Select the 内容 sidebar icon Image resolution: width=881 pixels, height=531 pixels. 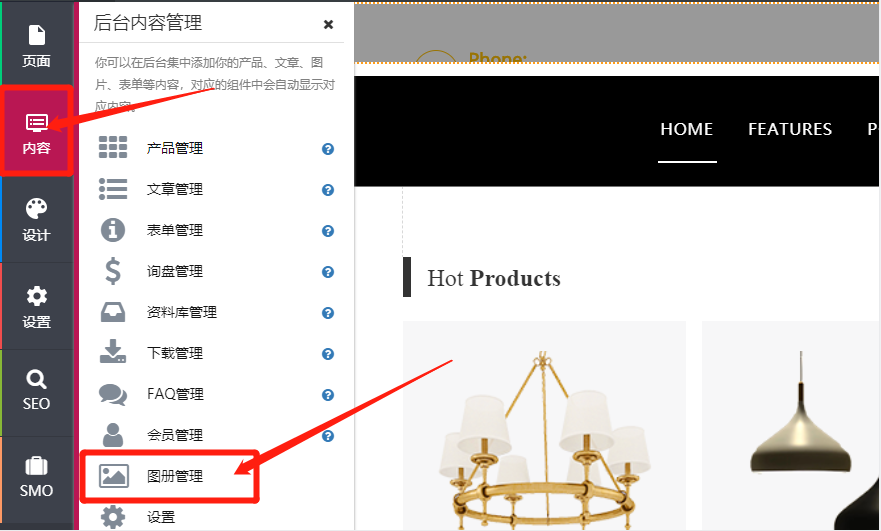click(x=36, y=131)
